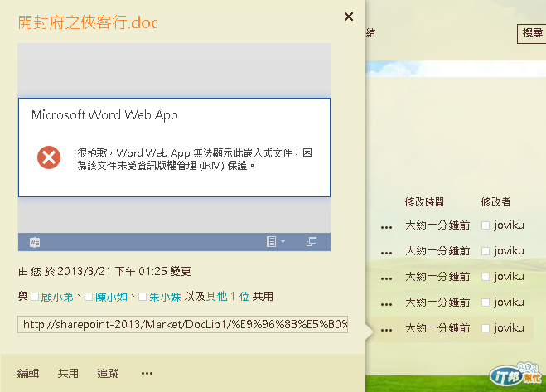Click 追蹤 to follow the document

pyautogui.click(x=108, y=374)
